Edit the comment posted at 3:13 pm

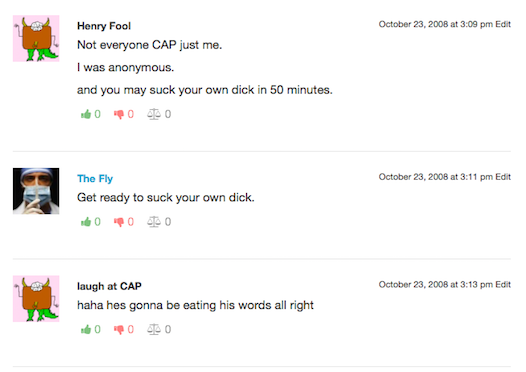503,284
